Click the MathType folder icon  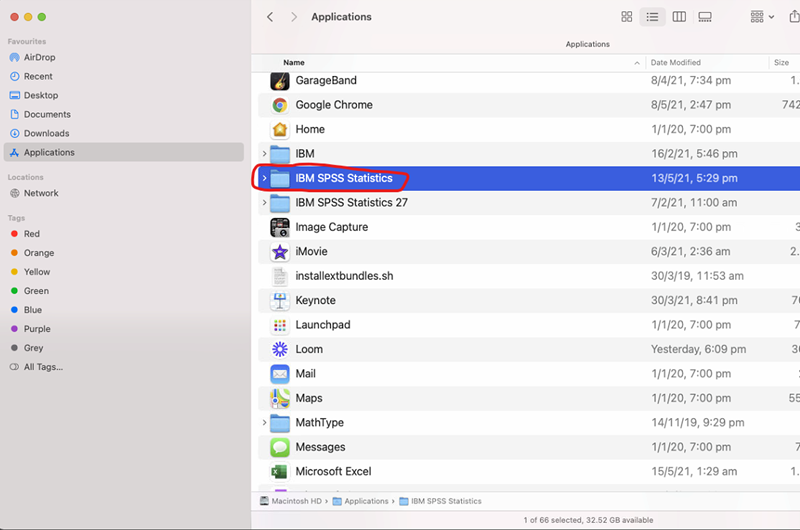point(280,423)
